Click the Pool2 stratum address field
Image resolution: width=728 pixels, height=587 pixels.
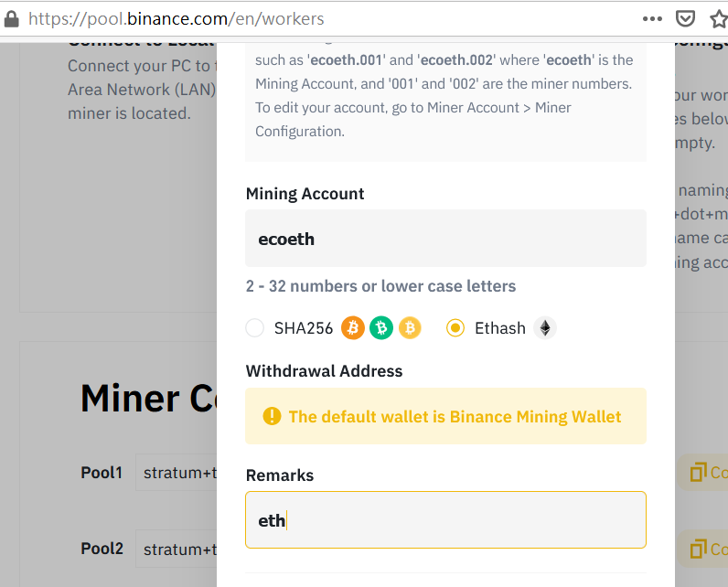(x=177, y=549)
